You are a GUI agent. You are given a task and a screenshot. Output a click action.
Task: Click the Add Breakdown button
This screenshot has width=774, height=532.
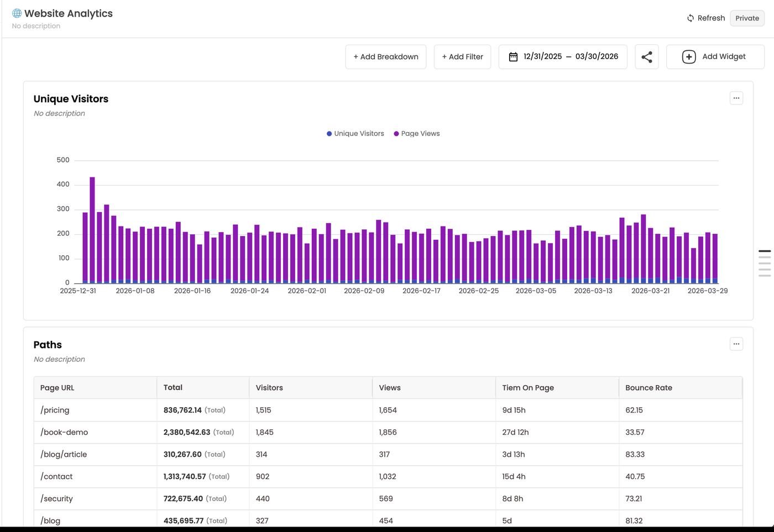pyautogui.click(x=386, y=57)
